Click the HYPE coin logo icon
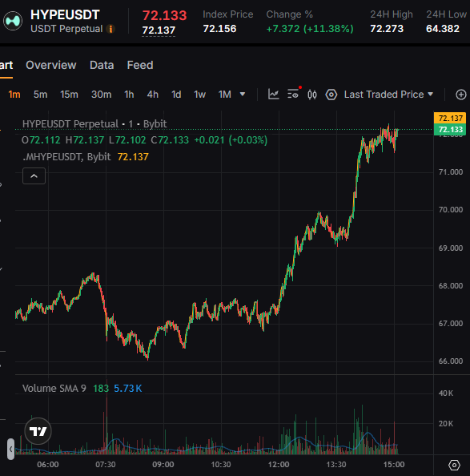Image resolution: width=470 pixels, height=476 pixels. (x=13, y=21)
